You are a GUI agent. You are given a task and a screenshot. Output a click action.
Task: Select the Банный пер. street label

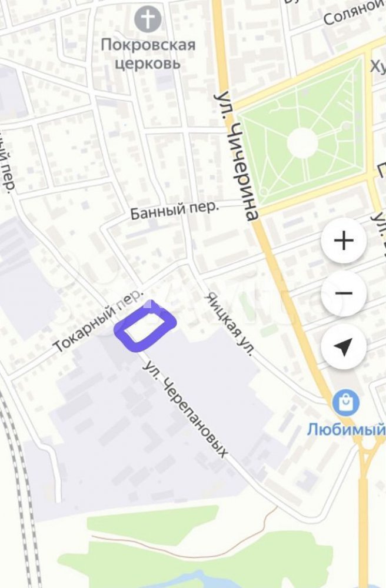174,211
